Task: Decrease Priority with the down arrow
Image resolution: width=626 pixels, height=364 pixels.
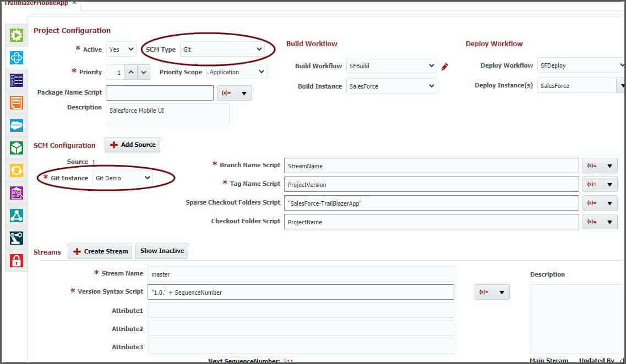Action: 143,72
